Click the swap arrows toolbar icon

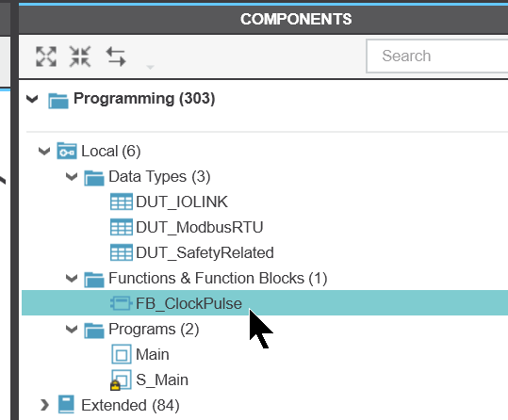[116, 57]
